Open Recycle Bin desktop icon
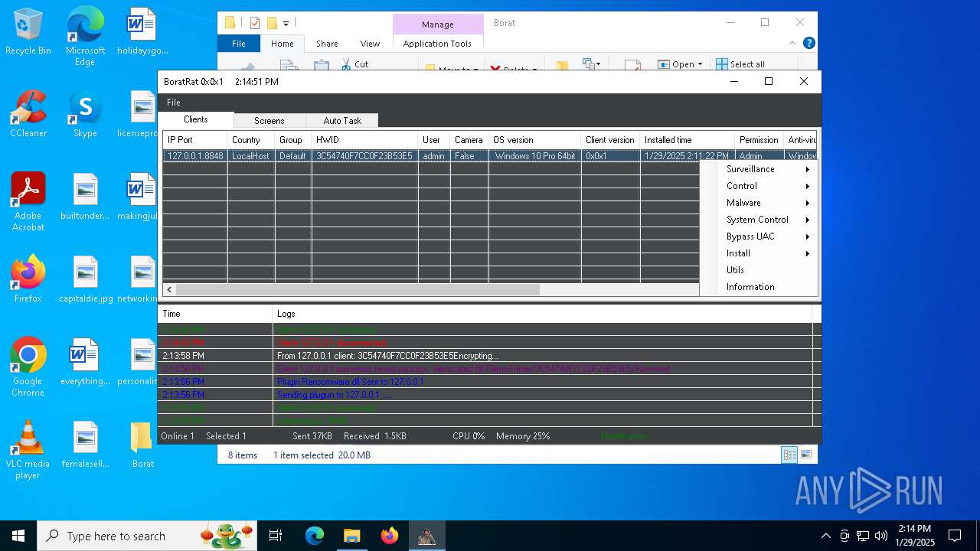This screenshot has height=551, width=980. pos(28,31)
